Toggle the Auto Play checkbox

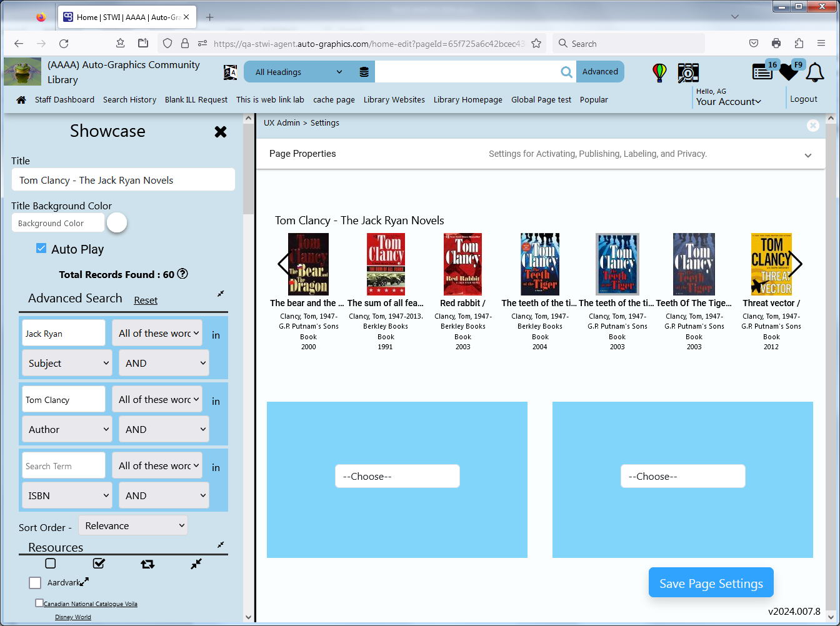[41, 248]
